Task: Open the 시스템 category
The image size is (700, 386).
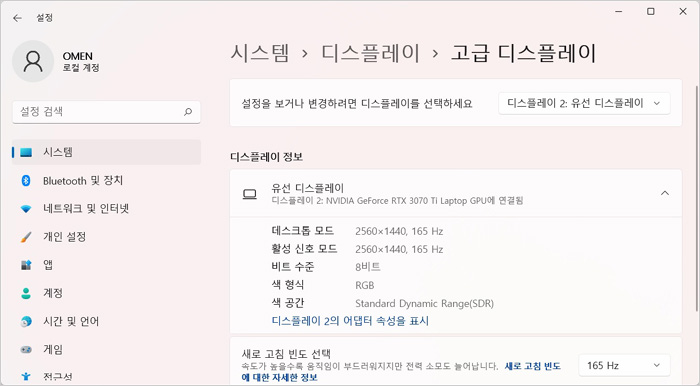Action: click(106, 152)
